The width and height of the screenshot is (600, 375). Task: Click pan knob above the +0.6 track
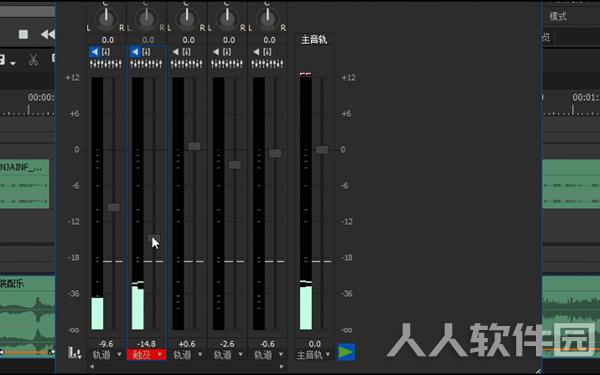point(187,18)
